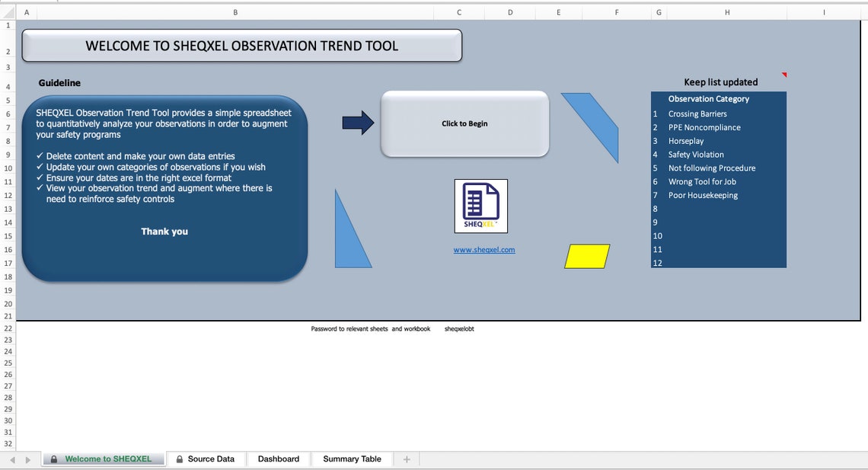Click the red comment marker near Keep list updated
Image resolution: width=868 pixels, height=470 pixels.
[784, 74]
